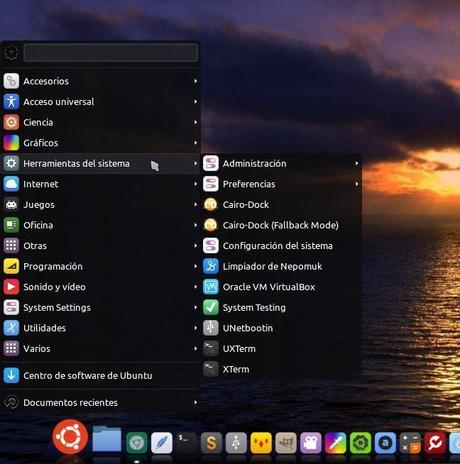Click the Limpiador de Nepomuk icon
The height and width of the screenshot is (464, 460).
coord(211,266)
